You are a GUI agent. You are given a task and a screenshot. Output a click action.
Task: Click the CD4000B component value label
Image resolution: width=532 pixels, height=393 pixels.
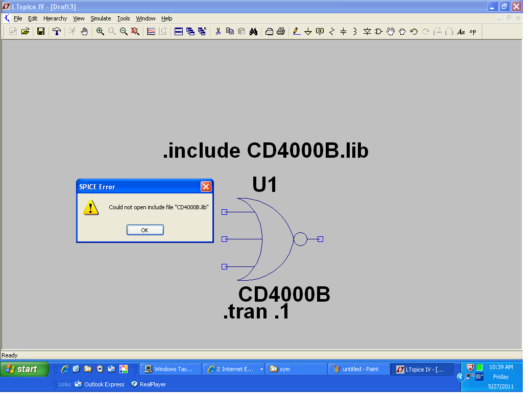(284, 294)
